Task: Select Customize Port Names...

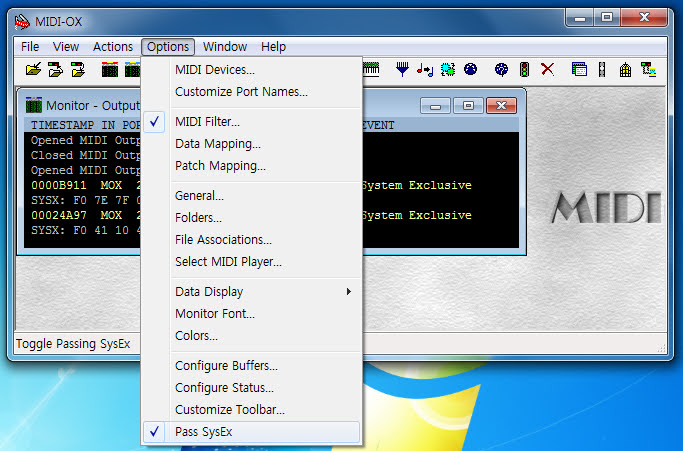Action: coord(251,92)
